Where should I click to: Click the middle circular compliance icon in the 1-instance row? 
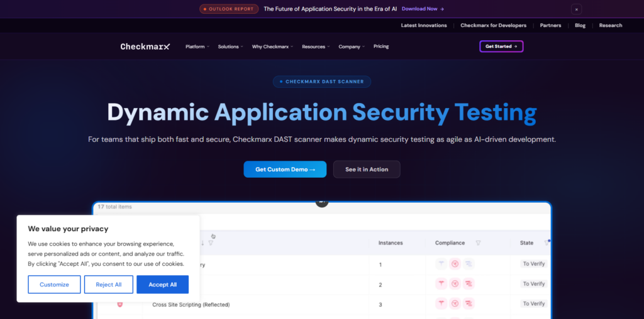[455, 264]
